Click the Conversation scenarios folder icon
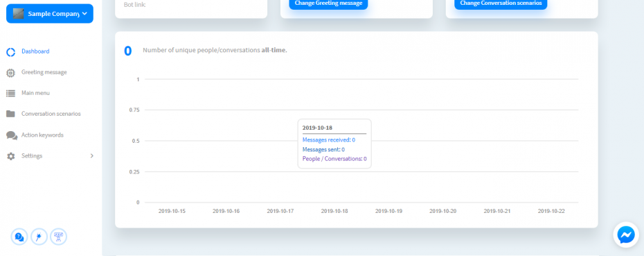Image resolution: width=644 pixels, height=256 pixels. 10,114
